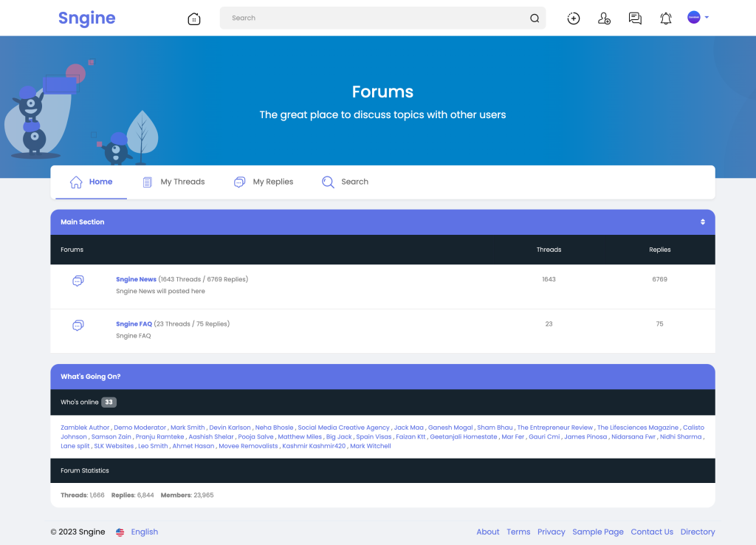Click the Replies column header

pyautogui.click(x=659, y=250)
